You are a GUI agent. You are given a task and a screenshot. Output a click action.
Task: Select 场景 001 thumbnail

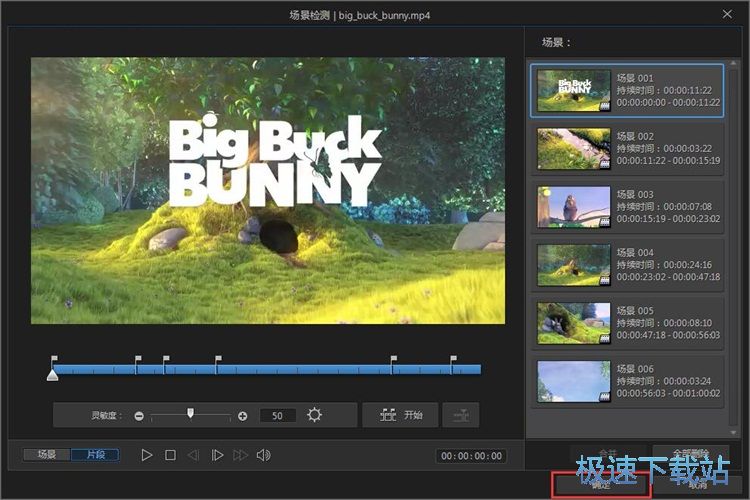(574, 90)
